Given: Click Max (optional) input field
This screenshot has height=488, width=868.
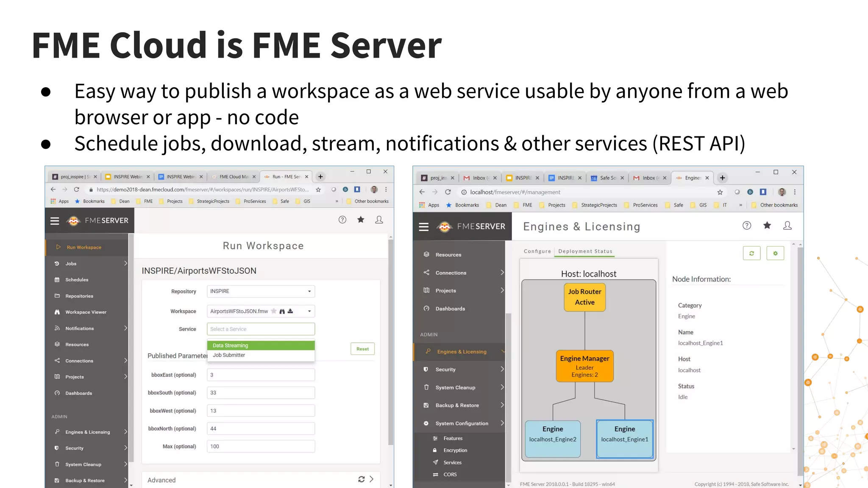Looking at the screenshot, I should click(x=261, y=446).
